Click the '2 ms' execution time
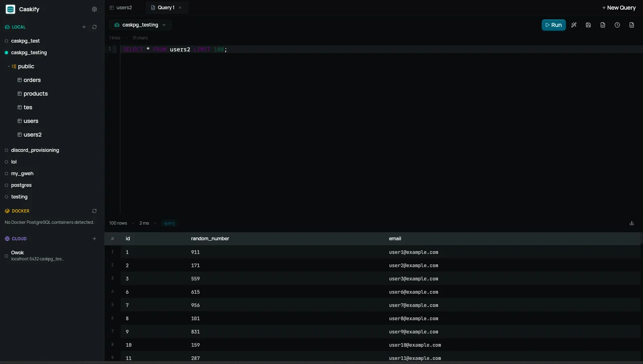The width and height of the screenshot is (643, 364). tap(144, 223)
